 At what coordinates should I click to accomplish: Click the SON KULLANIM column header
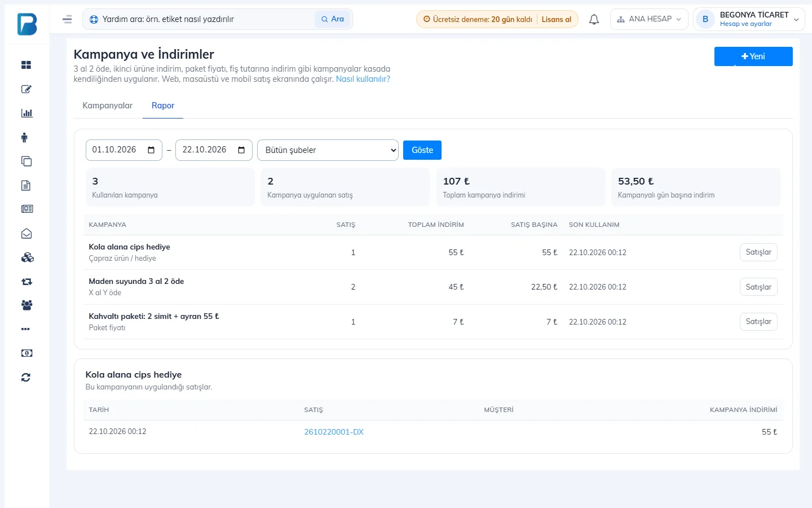tap(594, 225)
